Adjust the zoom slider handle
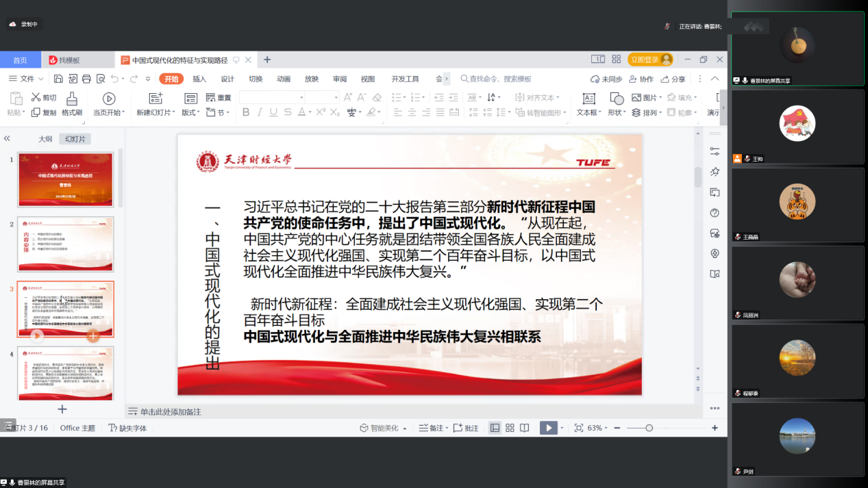 click(649, 428)
